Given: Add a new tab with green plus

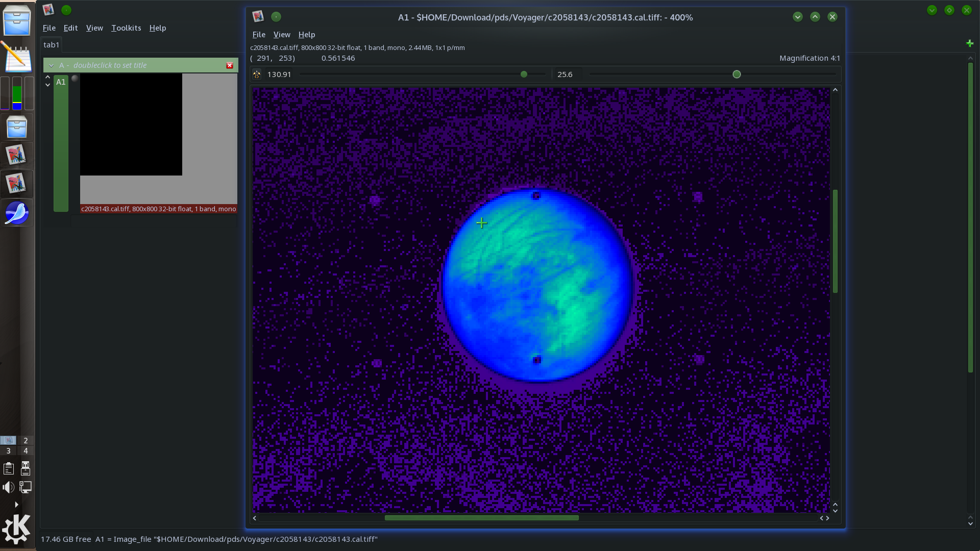Looking at the screenshot, I should 970,44.
